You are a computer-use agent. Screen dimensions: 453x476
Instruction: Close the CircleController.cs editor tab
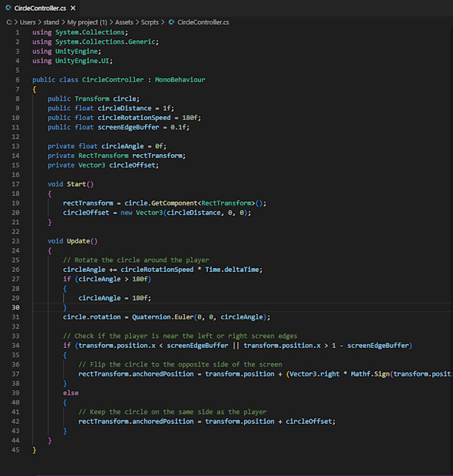tap(72, 8)
